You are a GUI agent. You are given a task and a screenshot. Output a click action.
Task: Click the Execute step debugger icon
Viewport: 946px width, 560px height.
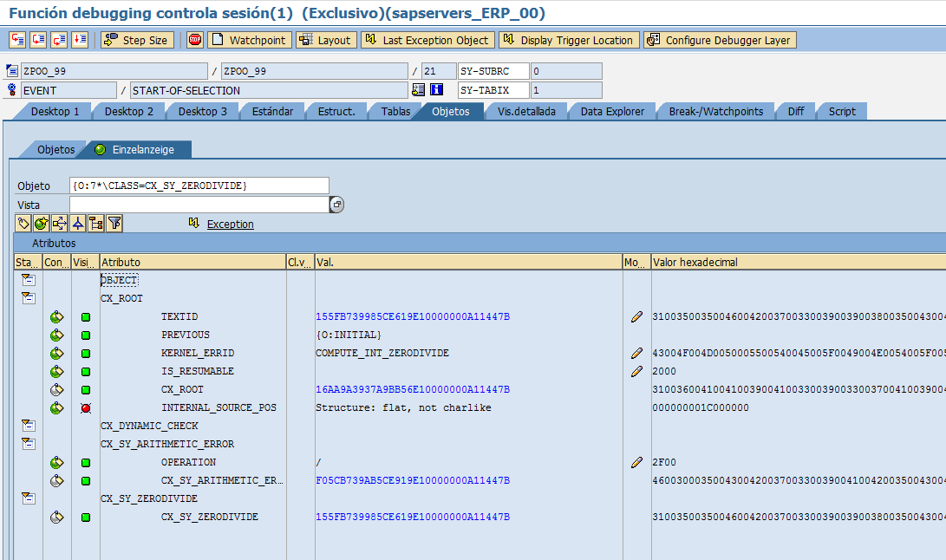pyautogui.click(x=38, y=40)
